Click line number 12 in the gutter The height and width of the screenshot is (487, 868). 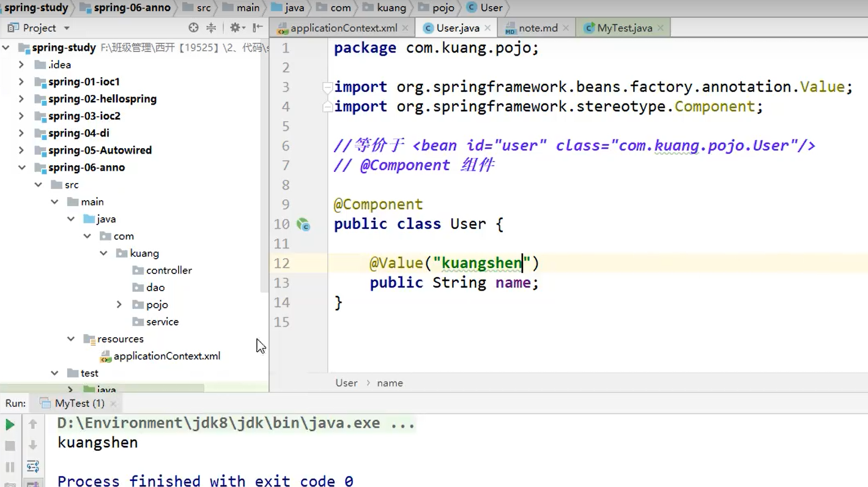(x=281, y=263)
